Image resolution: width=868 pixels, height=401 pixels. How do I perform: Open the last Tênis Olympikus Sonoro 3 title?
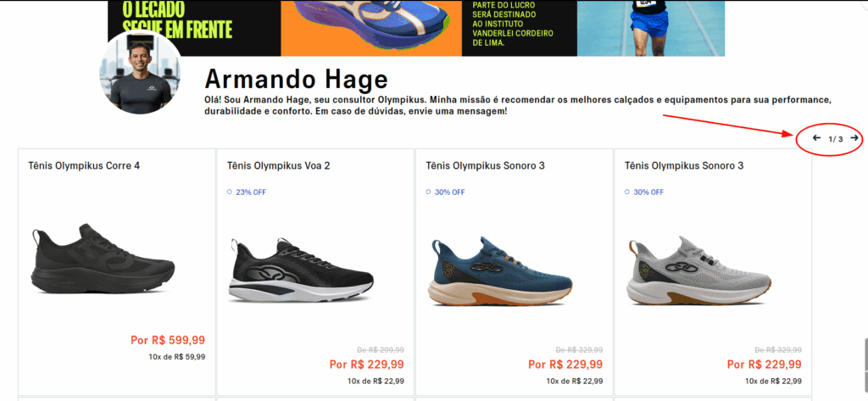684,165
